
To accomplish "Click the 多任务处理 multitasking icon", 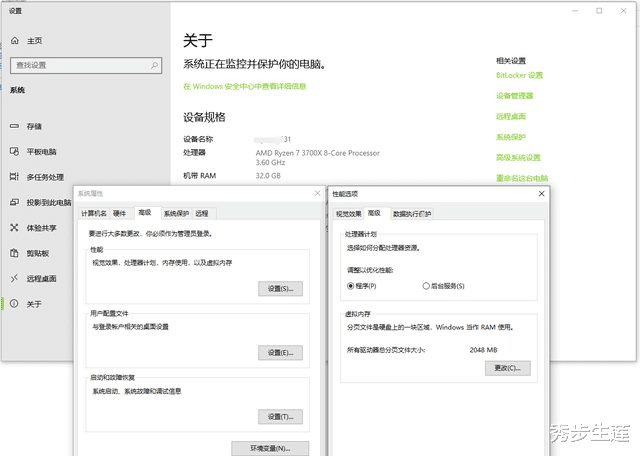I will pos(14,177).
